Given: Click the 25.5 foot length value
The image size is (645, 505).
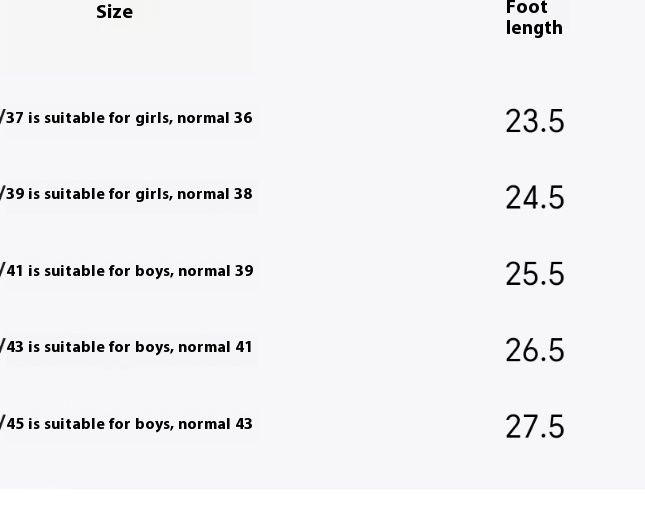Looking at the screenshot, I should coord(534,274).
